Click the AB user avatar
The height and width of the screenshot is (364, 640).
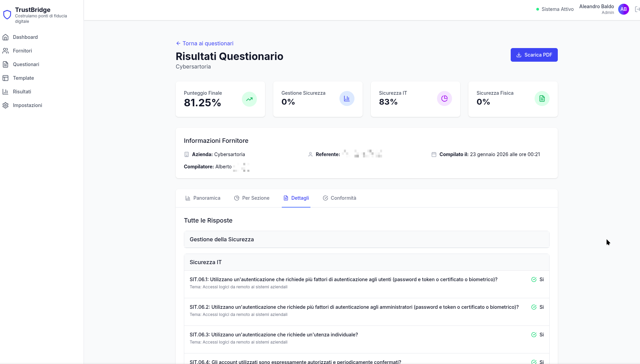click(x=623, y=9)
